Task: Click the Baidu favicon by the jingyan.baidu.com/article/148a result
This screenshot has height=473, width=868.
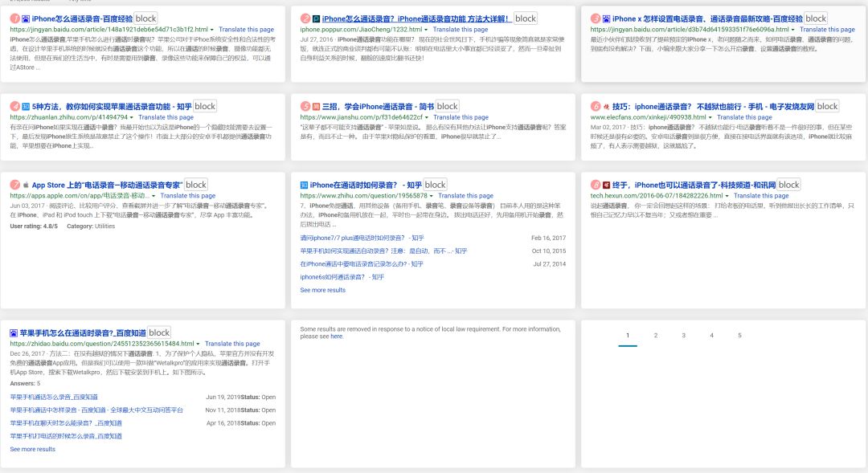Action: click(x=26, y=18)
